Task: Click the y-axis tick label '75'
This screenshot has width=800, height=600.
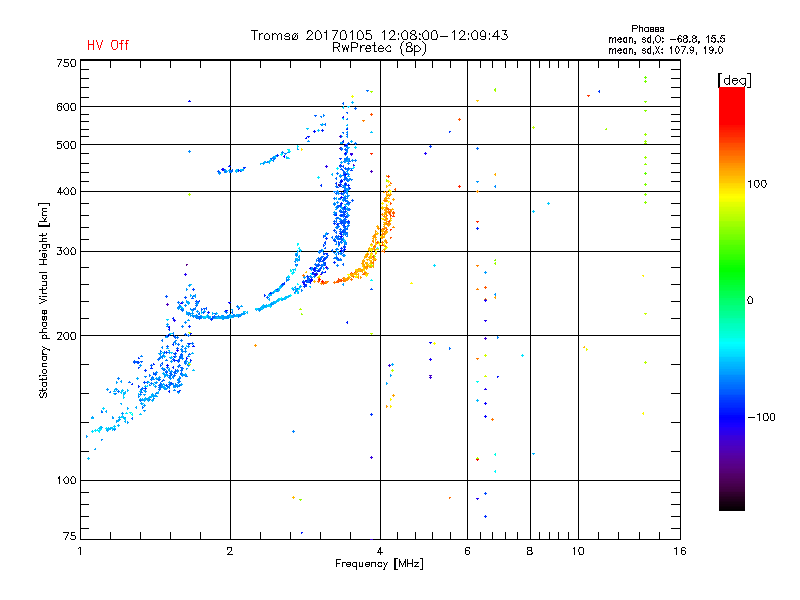Action: [x=70, y=536]
